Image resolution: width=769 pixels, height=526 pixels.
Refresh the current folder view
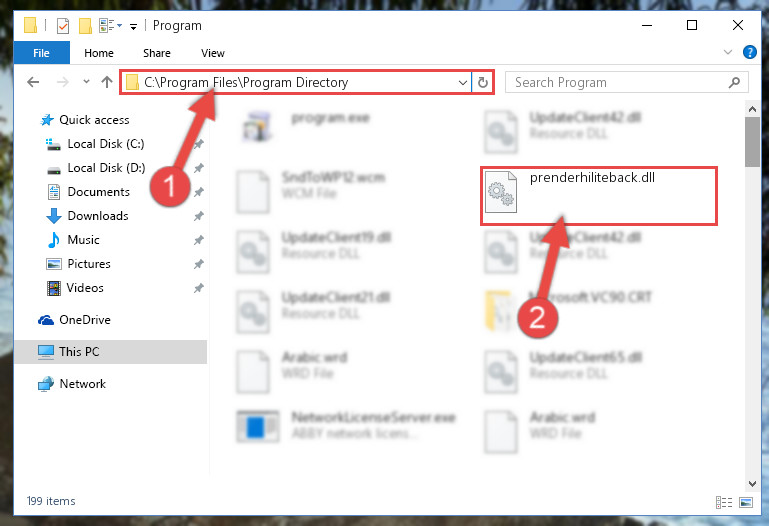pos(483,82)
